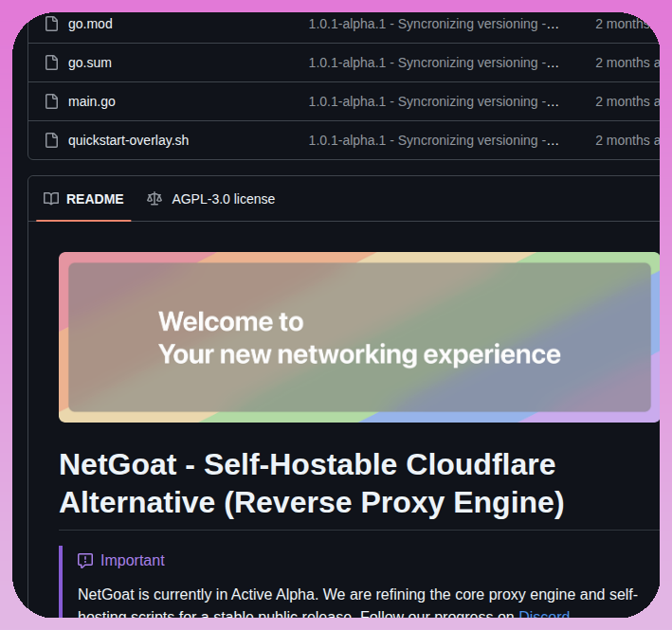Open the Discord link

(544, 613)
